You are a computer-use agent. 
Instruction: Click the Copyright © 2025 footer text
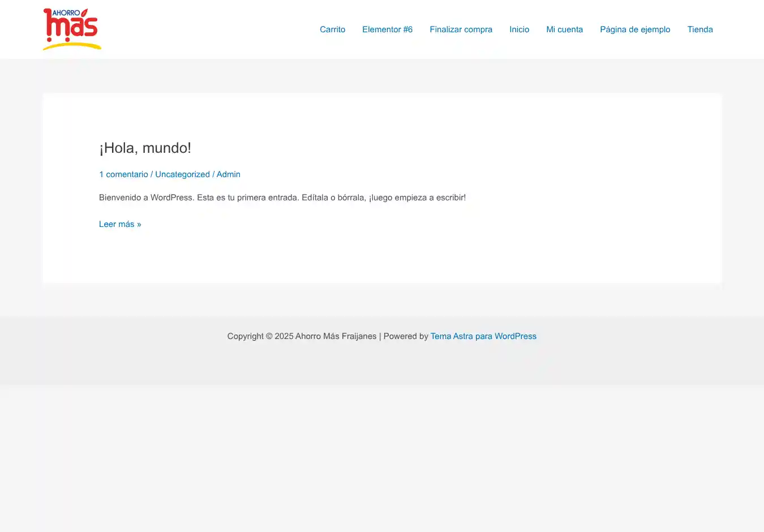(260, 336)
